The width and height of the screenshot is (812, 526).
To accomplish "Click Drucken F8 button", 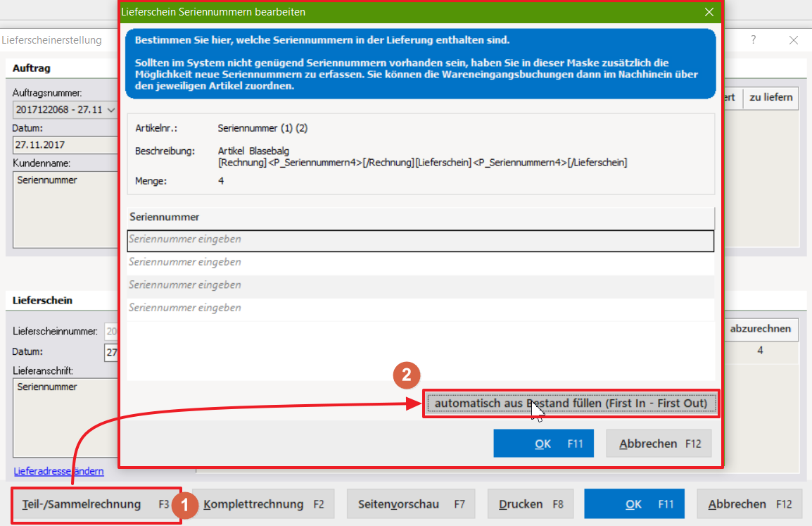I will tap(531, 504).
